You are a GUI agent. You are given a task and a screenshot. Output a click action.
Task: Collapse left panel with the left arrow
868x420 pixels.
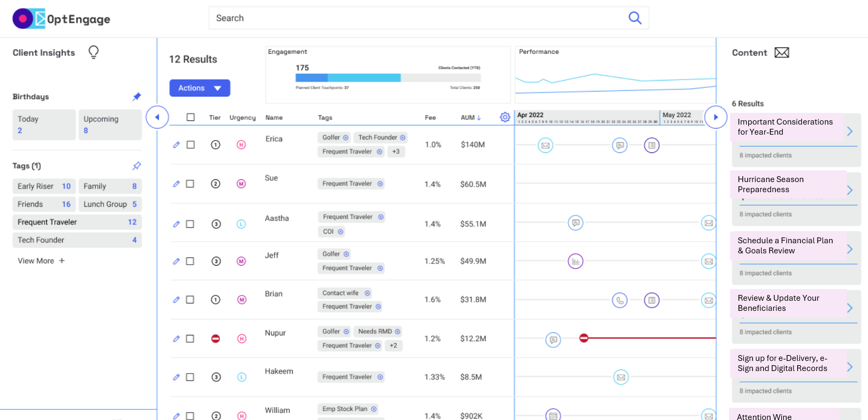coord(157,117)
